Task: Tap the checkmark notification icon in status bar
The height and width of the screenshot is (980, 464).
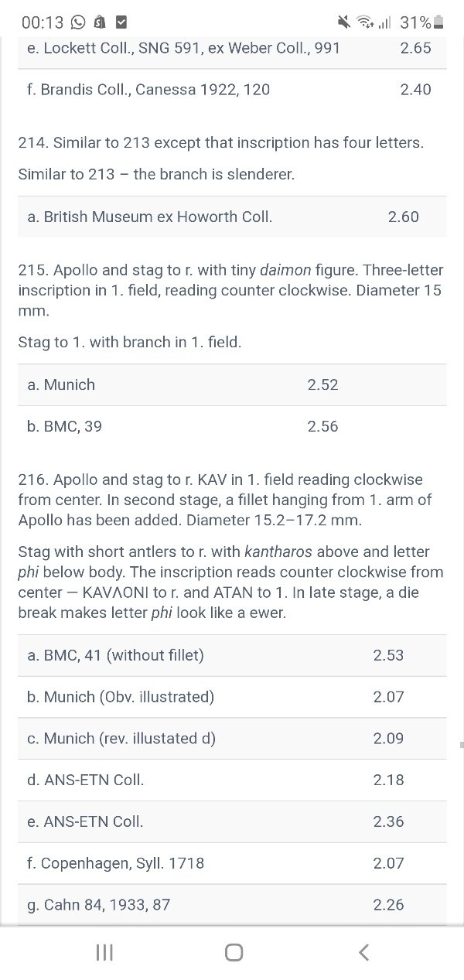Action: pyautogui.click(x=122, y=22)
